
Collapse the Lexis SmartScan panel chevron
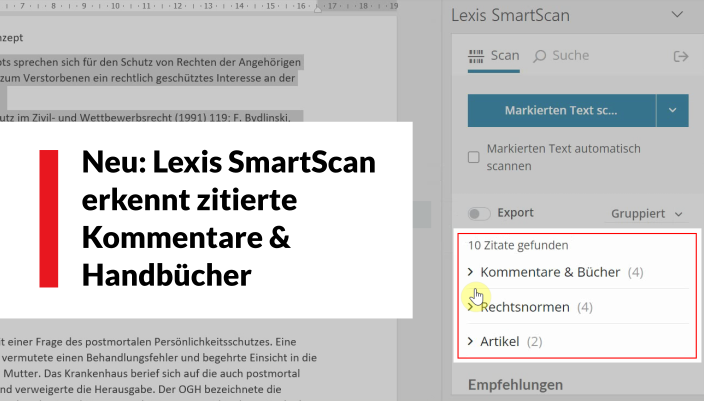(x=677, y=15)
